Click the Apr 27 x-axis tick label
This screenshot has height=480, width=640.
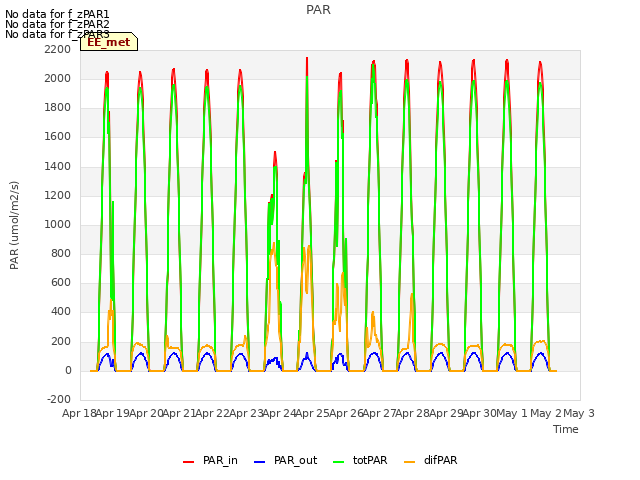tap(379, 413)
